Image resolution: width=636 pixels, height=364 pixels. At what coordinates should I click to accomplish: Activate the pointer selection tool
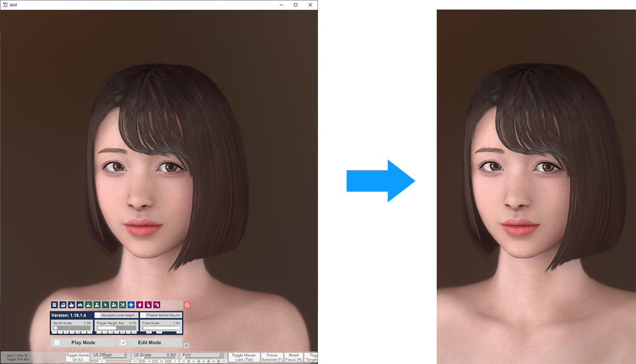coord(105,305)
